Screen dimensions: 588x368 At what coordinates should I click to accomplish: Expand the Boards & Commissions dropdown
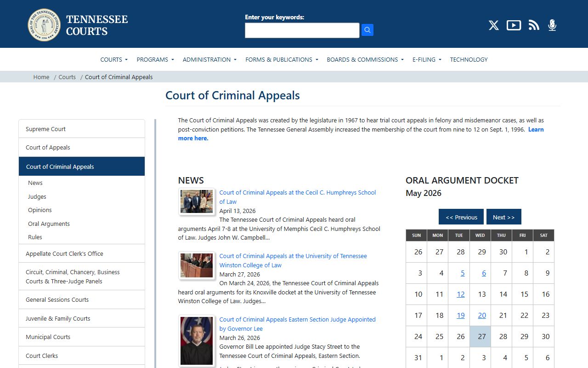point(365,59)
